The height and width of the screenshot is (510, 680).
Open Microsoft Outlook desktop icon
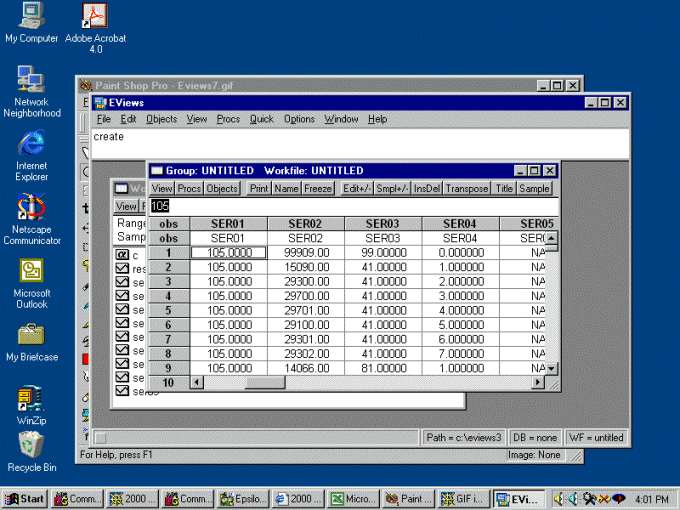tap(31, 271)
